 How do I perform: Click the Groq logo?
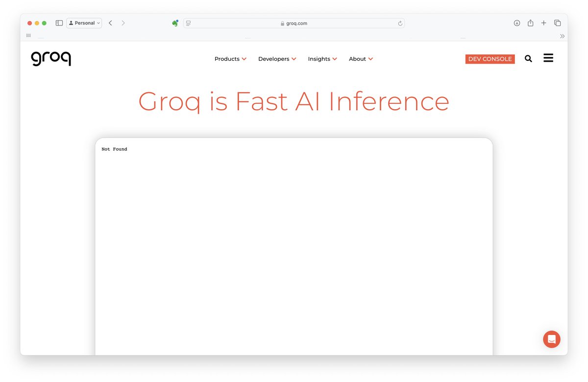[x=51, y=58]
